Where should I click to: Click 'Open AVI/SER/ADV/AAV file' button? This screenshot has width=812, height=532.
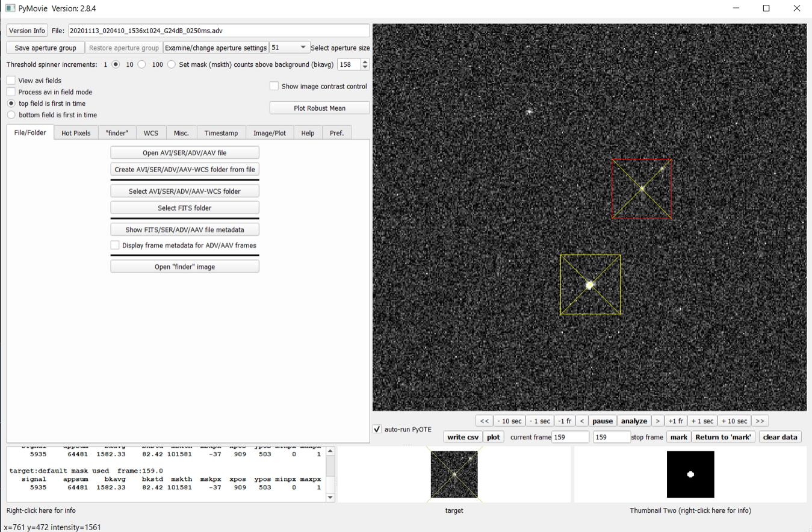click(185, 153)
